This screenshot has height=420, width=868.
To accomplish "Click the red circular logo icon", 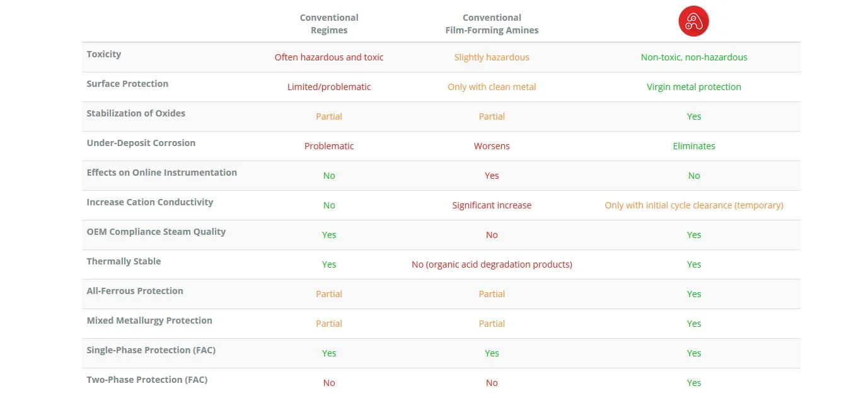I will point(693,22).
